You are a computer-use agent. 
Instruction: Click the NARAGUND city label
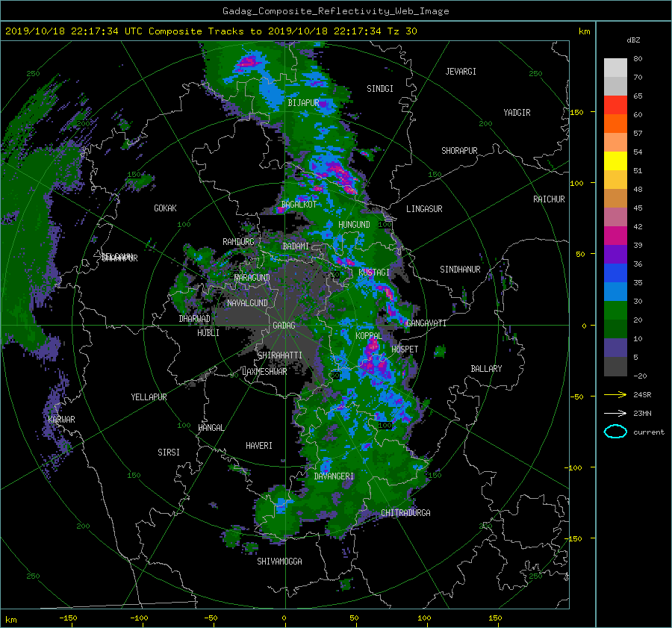click(x=252, y=278)
